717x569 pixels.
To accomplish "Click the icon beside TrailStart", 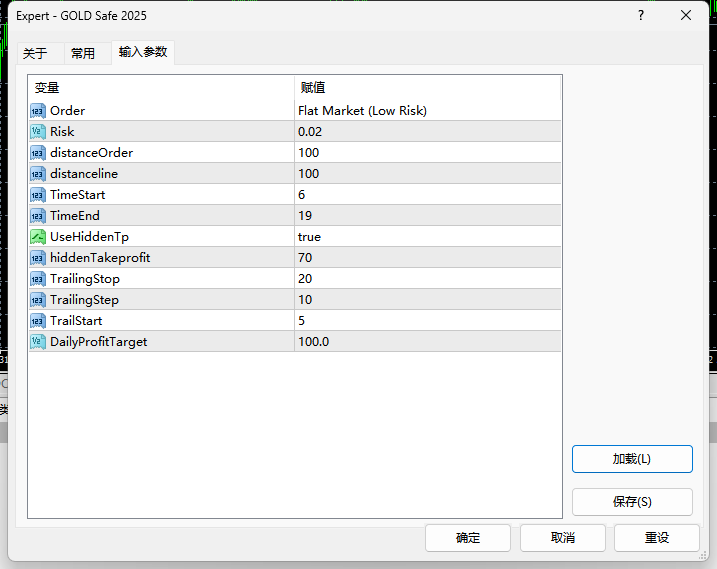I will coord(38,321).
